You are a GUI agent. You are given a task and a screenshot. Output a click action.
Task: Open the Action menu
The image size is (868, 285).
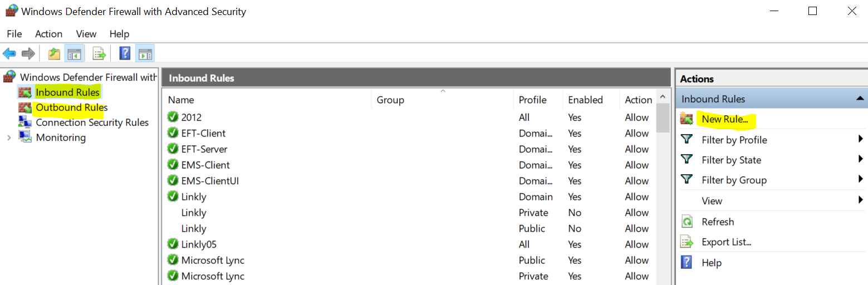pos(49,34)
